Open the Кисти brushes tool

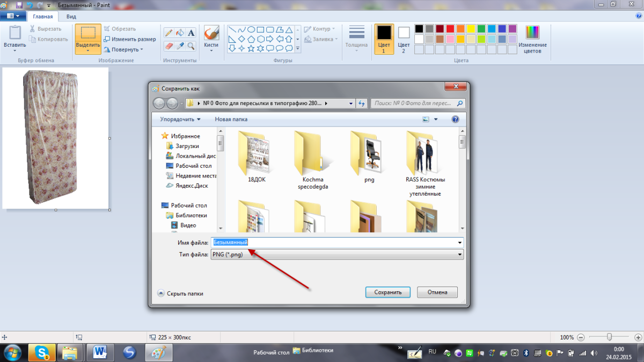(x=211, y=39)
